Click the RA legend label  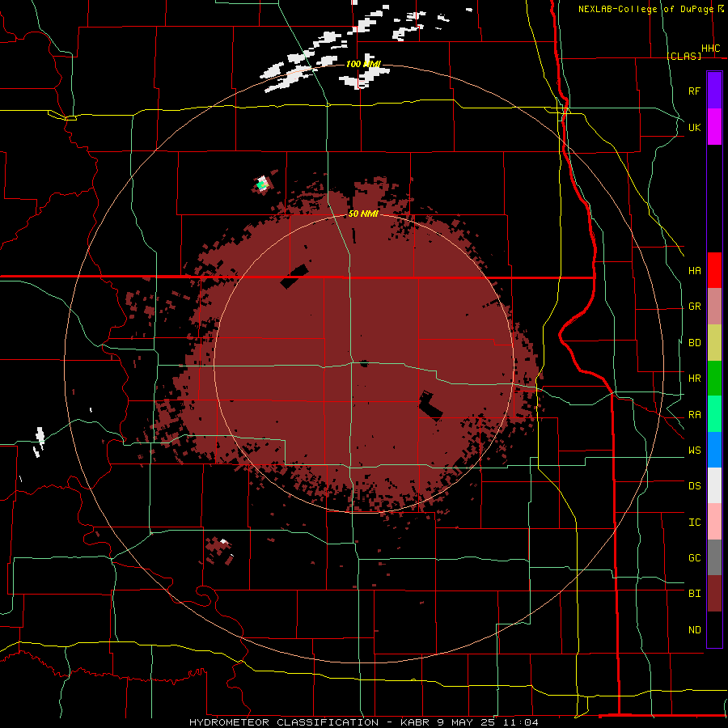694,415
